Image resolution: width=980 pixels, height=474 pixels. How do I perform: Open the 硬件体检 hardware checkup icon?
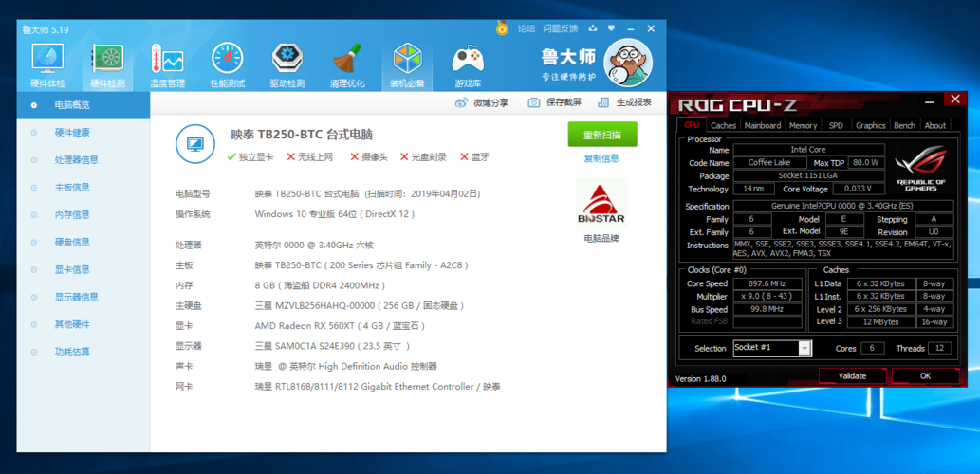coord(47,65)
